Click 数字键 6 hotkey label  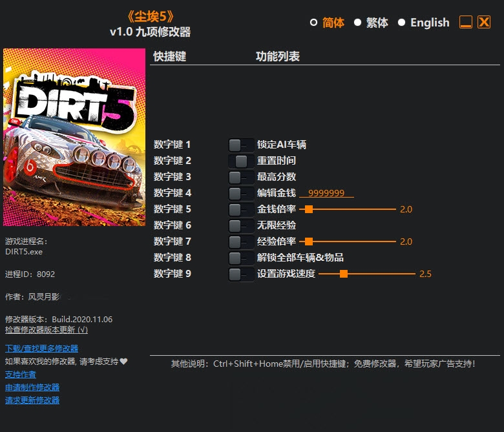[x=173, y=225]
